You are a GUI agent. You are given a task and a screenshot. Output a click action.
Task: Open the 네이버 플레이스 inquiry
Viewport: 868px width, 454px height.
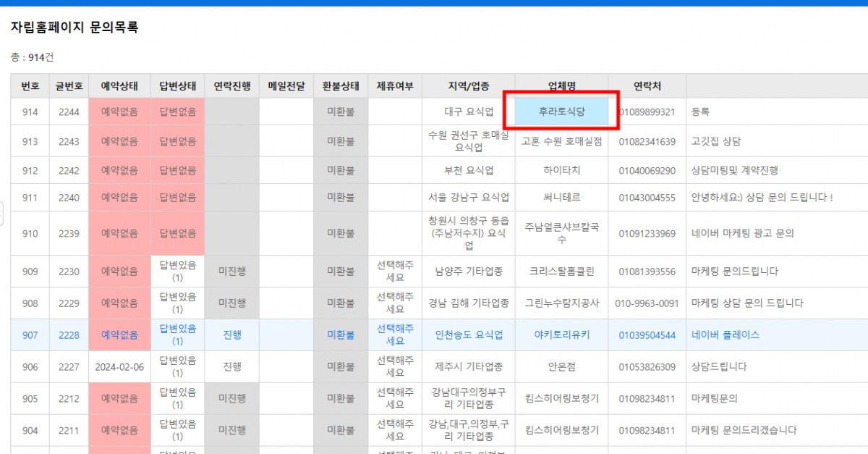(726, 335)
